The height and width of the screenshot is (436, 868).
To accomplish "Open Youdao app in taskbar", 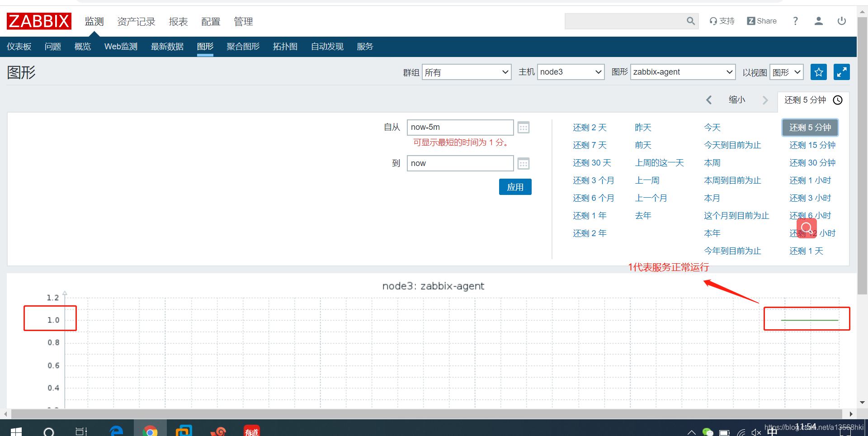I will (x=251, y=431).
